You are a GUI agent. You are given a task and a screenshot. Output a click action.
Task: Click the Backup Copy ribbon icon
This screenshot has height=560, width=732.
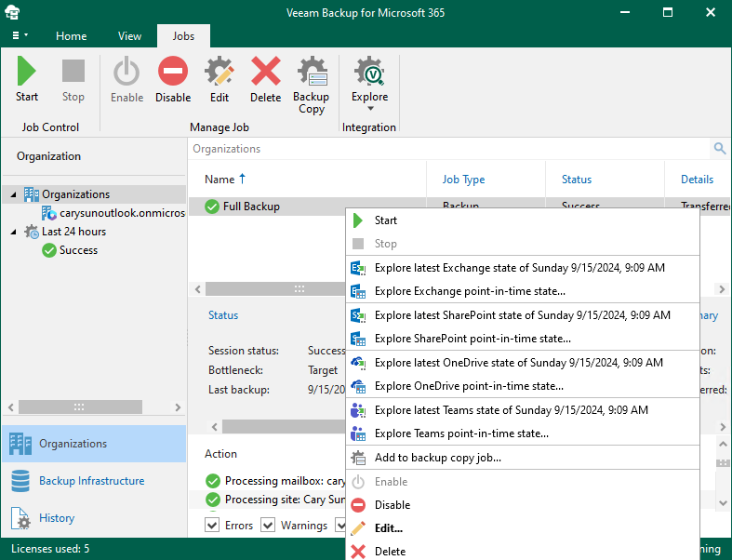312,71
